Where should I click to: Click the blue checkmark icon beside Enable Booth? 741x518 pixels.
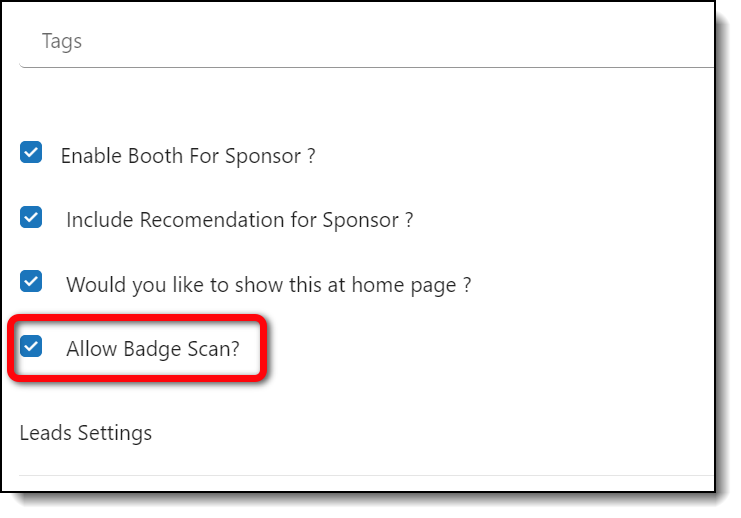(31, 153)
